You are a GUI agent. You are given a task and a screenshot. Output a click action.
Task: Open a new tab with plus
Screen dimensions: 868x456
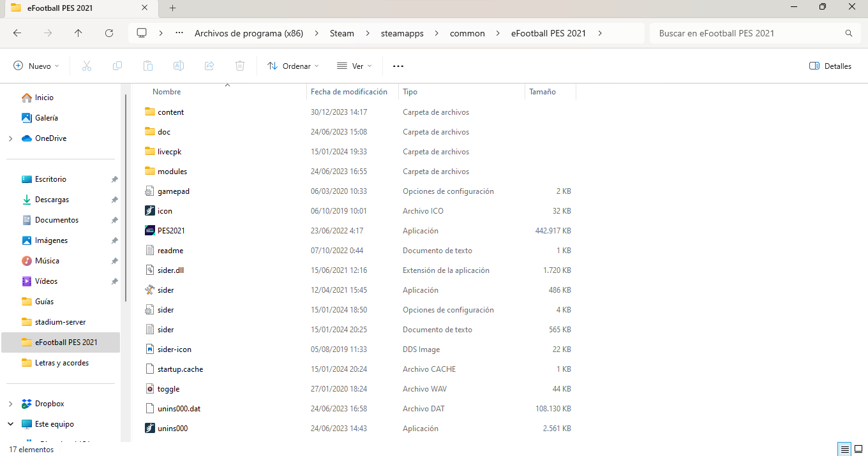(x=172, y=8)
